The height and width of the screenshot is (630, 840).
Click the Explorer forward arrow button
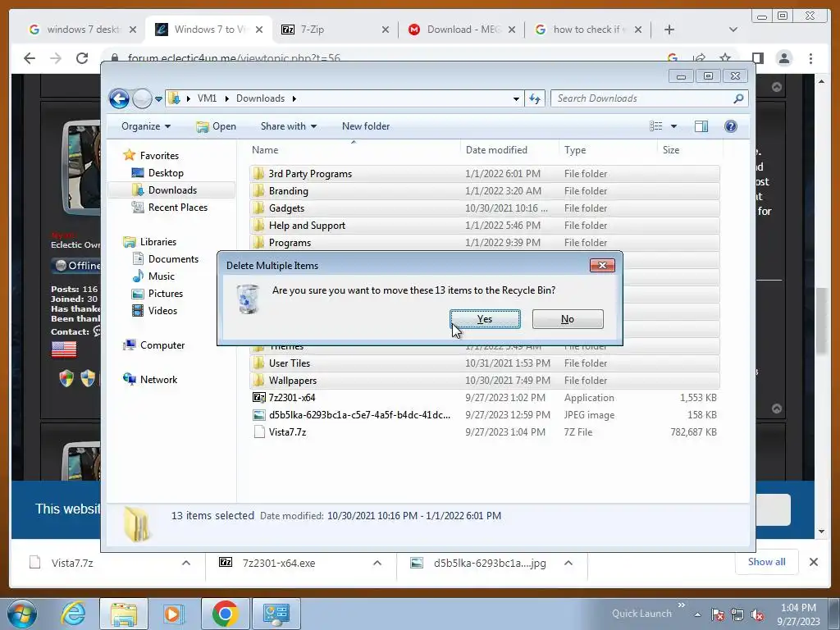[x=142, y=98]
